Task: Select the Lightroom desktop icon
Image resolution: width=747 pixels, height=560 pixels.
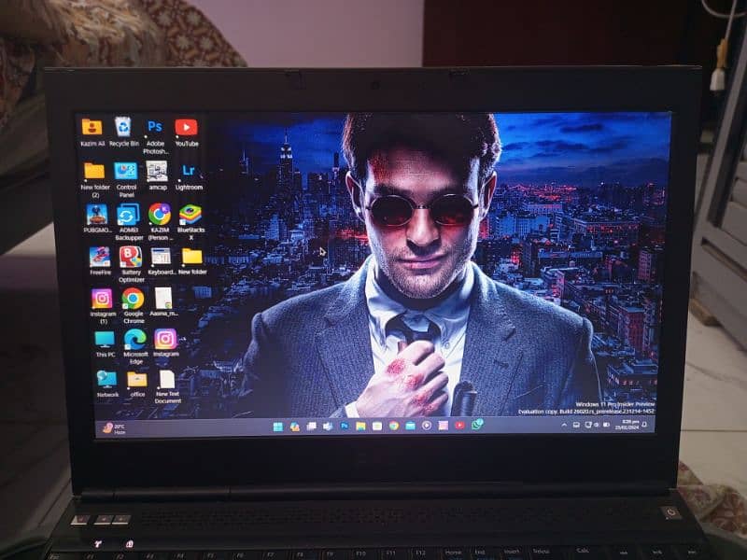Action: click(189, 171)
